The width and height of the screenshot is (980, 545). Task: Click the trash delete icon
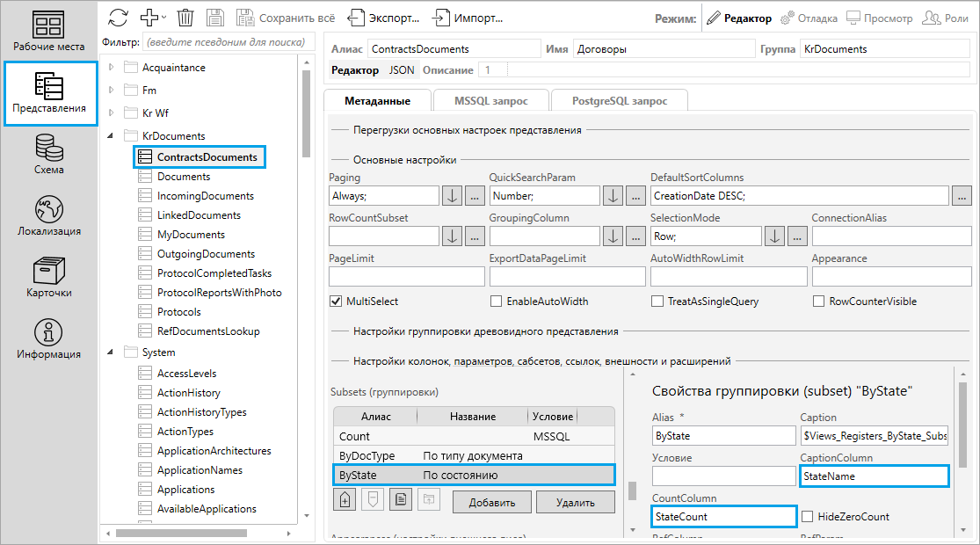[185, 18]
